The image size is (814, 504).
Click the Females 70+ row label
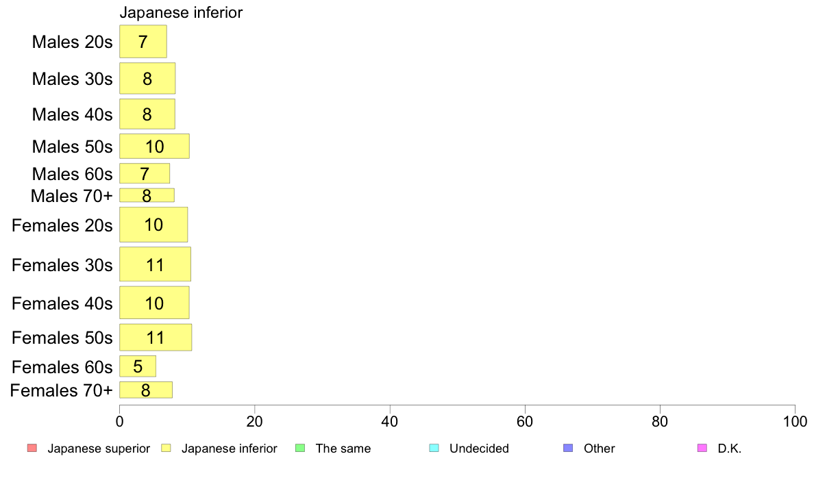click(61, 390)
